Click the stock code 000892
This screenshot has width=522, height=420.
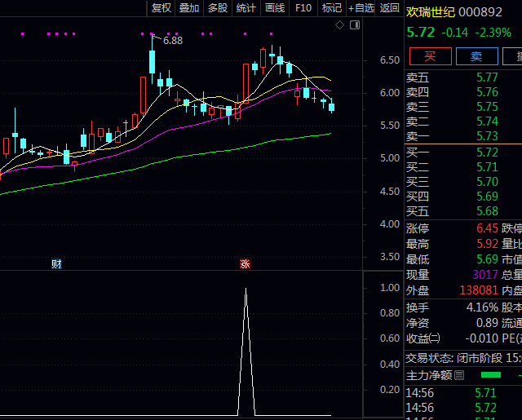(480, 12)
